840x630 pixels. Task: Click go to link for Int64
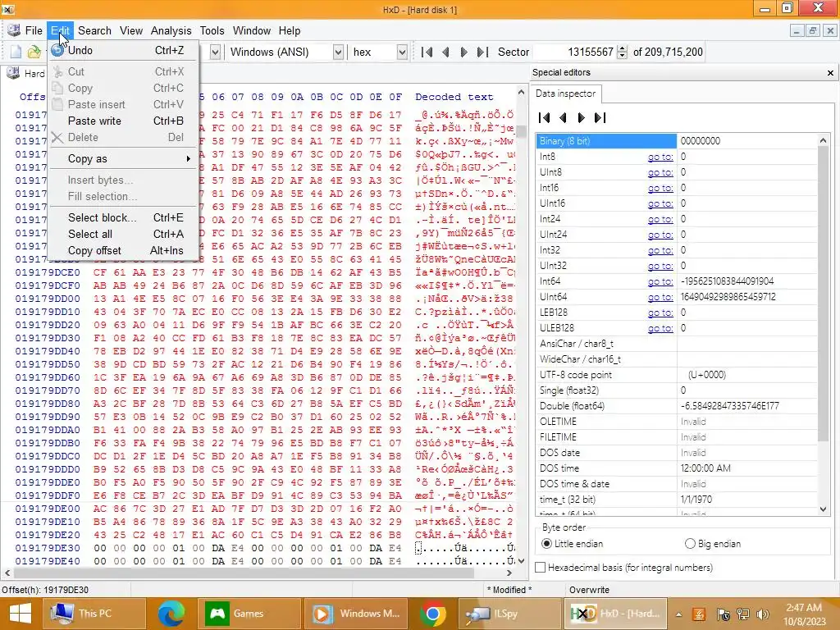coord(660,281)
